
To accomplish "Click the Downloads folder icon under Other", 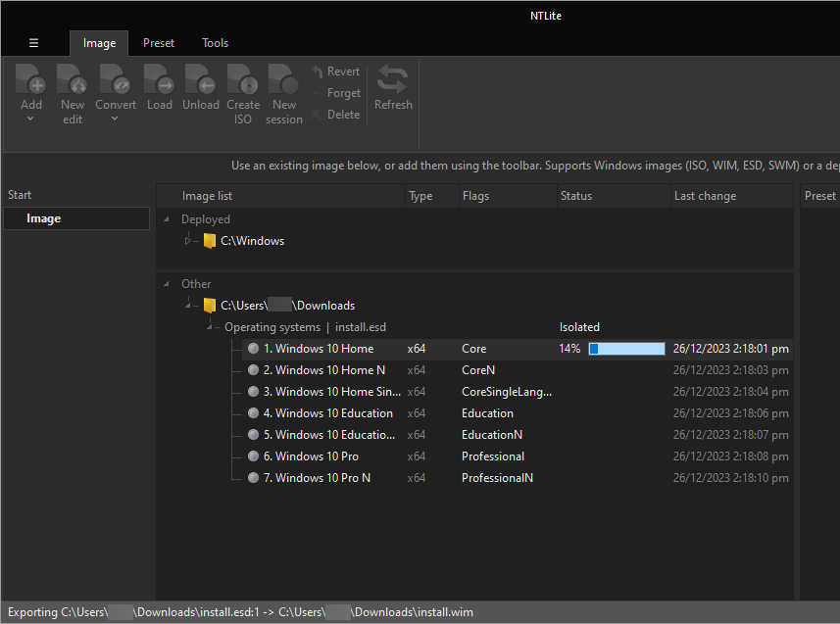I will (x=210, y=306).
